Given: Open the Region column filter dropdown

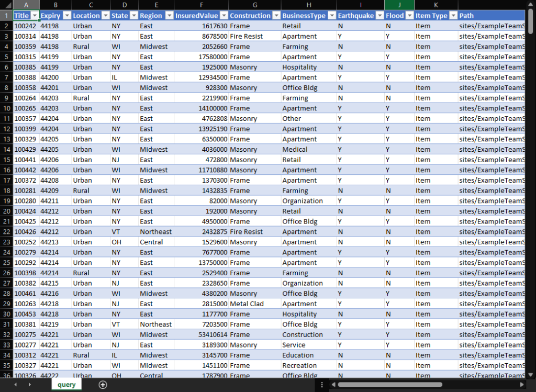Looking at the screenshot, I should point(169,16).
